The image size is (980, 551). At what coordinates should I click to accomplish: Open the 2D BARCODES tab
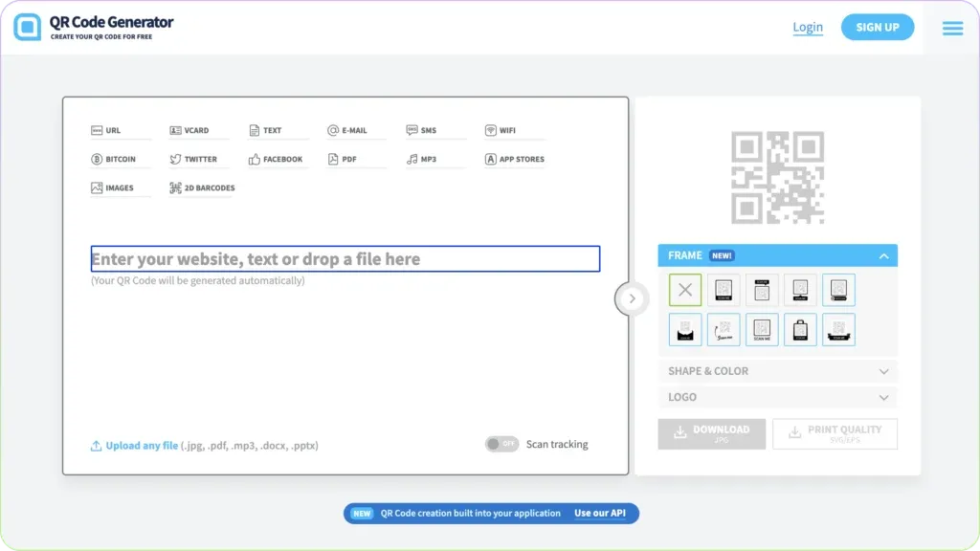click(202, 187)
